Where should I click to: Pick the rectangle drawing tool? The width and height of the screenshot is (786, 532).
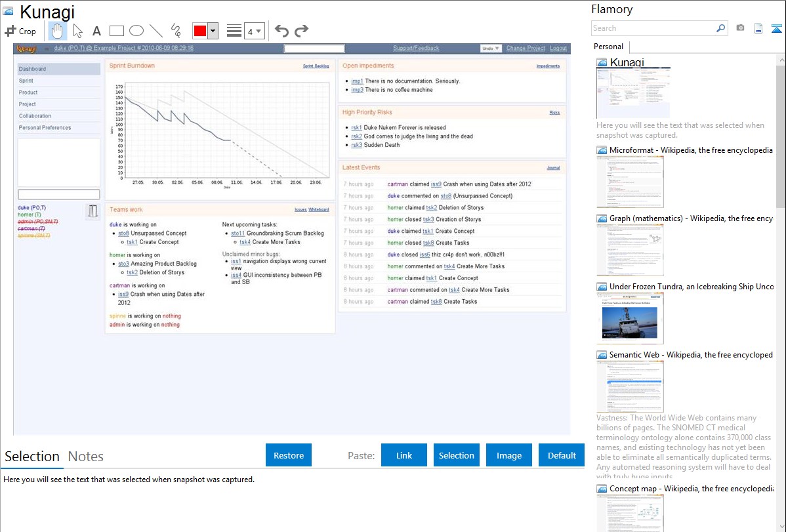pyautogui.click(x=116, y=31)
